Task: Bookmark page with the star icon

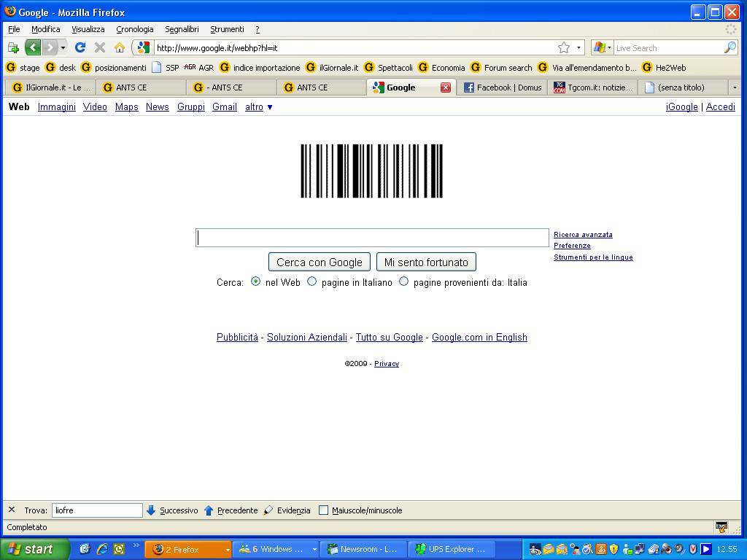Action: coord(564,47)
